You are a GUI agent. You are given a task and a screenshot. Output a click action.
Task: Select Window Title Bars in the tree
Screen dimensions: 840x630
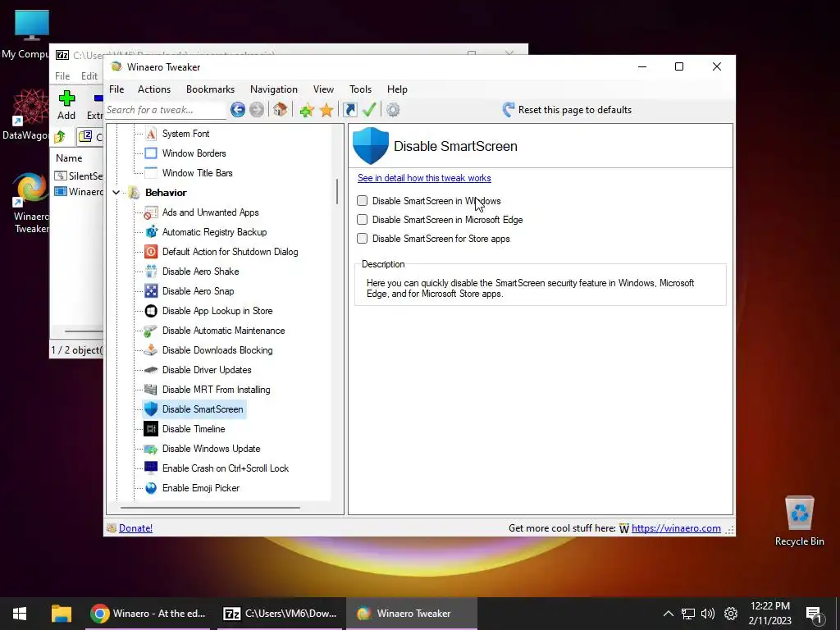click(x=197, y=173)
